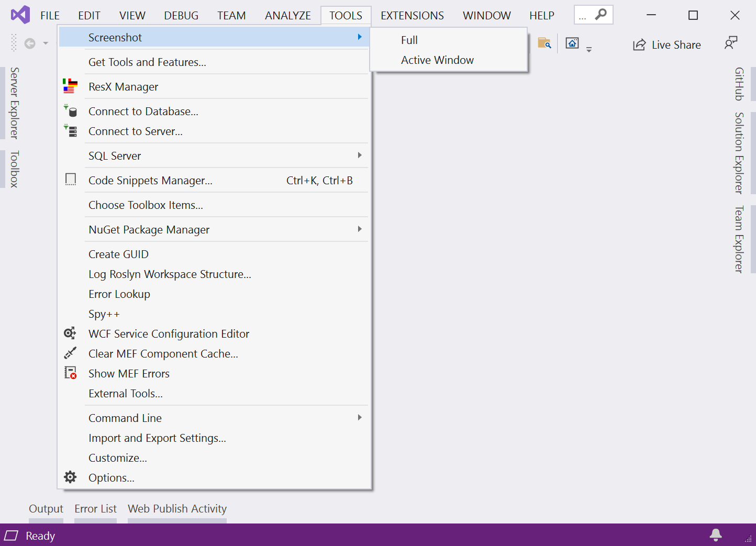
Task: Open the HELP menu
Action: (541, 16)
